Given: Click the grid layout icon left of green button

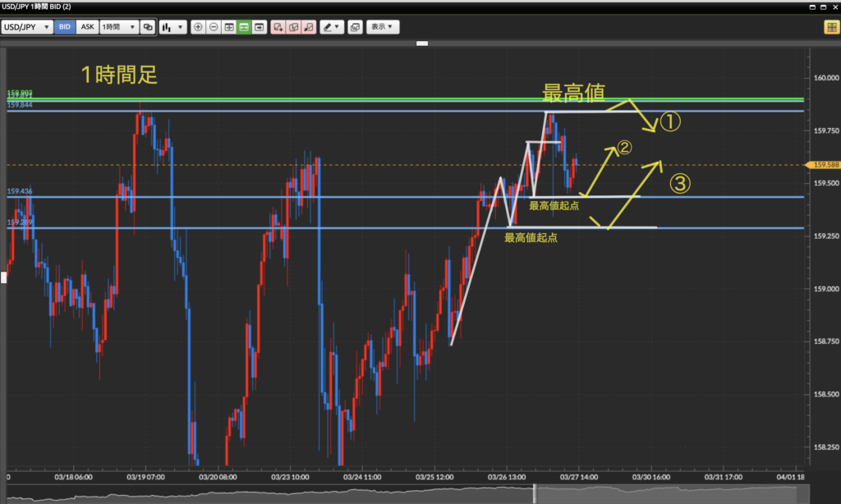Looking at the screenshot, I should 229,27.
